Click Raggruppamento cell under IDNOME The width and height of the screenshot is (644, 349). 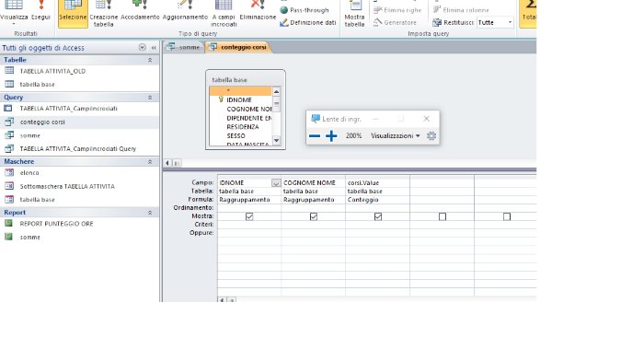tap(249, 200)
